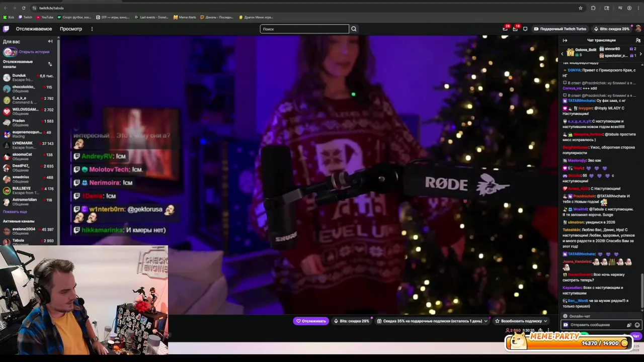Open inbox with the 16 badge

point(515,29)
